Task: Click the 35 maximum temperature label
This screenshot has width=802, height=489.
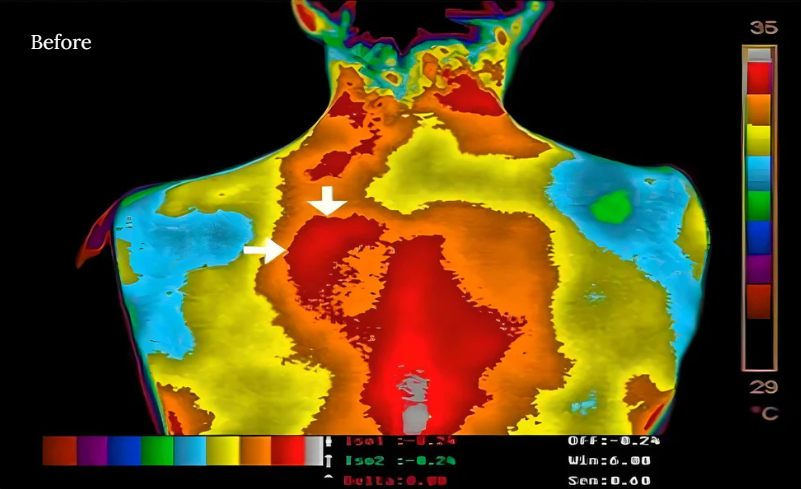Action: point(762,28)
